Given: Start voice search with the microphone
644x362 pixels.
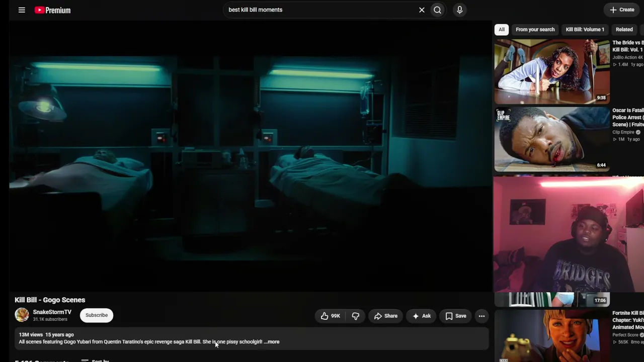Looking at the screenshot, I should click(459, 10).
